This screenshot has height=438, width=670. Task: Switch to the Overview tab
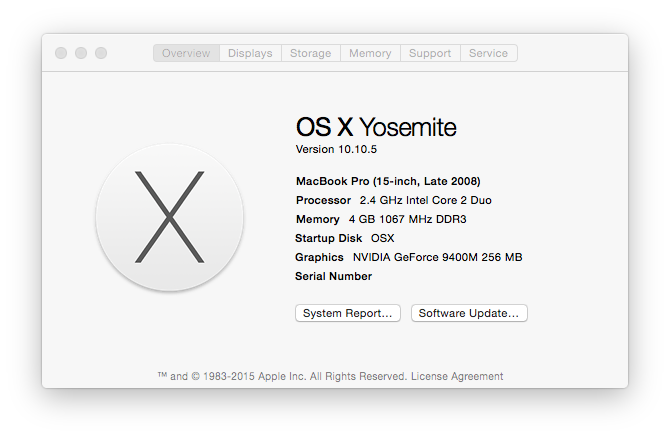click(186, 53)
